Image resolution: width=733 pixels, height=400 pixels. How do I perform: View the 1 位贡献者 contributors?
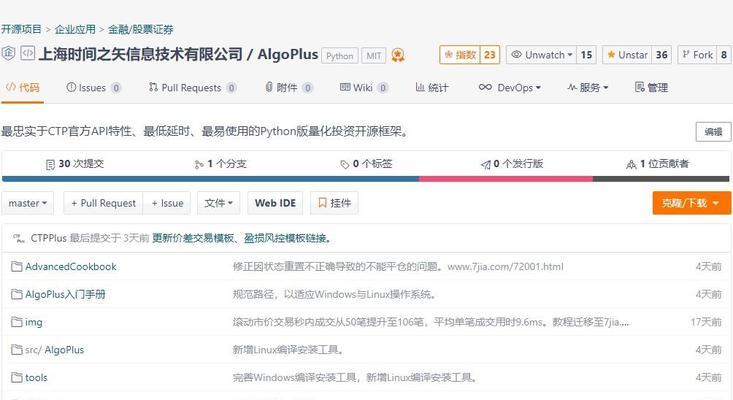click(657, 164)
